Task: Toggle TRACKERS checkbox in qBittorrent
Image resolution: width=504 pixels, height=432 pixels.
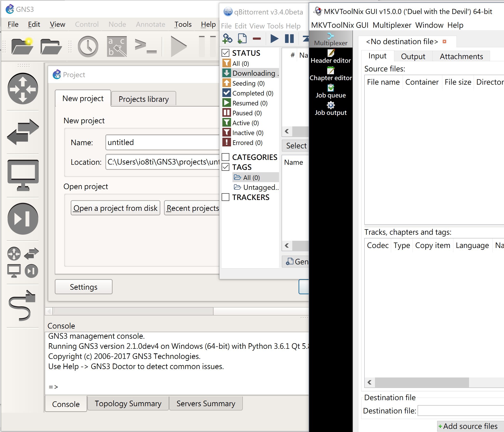Action: 225,197
